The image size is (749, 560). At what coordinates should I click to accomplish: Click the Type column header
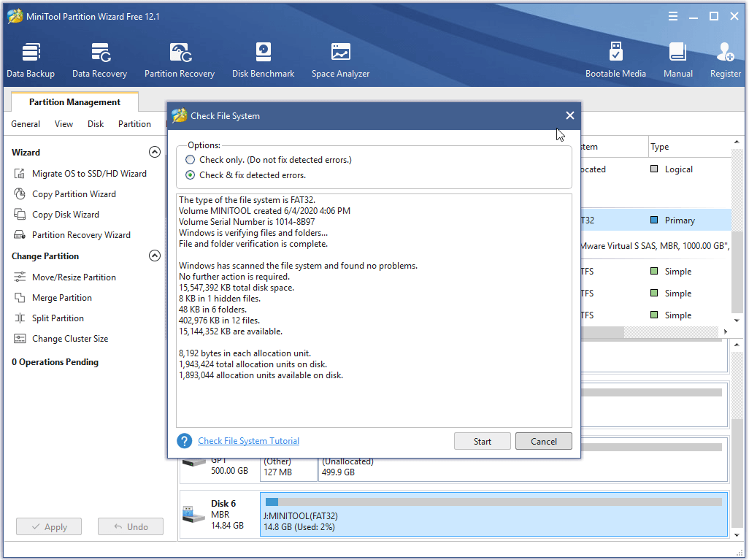click(x=689, y=147)
